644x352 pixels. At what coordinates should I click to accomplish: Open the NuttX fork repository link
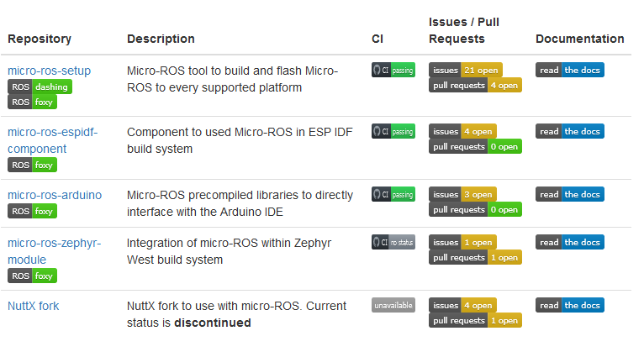(34, 306)
